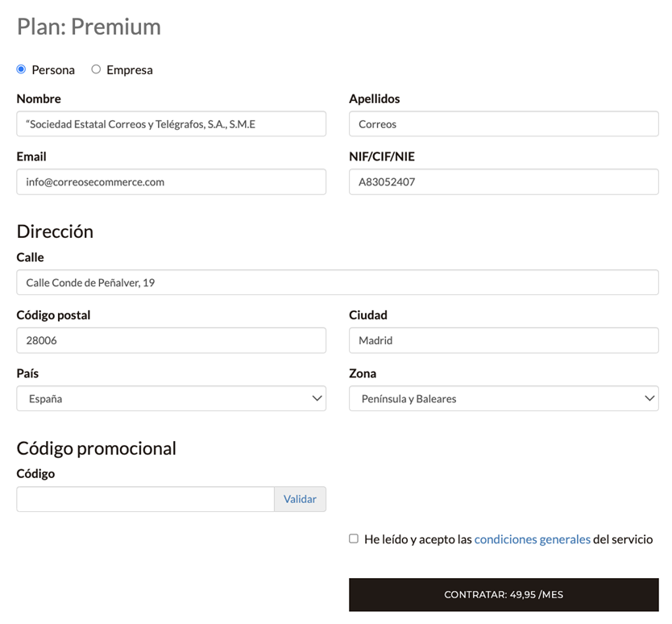Choose the Empresa radio option
Screen dimensions: 672x624
[96, 69]
